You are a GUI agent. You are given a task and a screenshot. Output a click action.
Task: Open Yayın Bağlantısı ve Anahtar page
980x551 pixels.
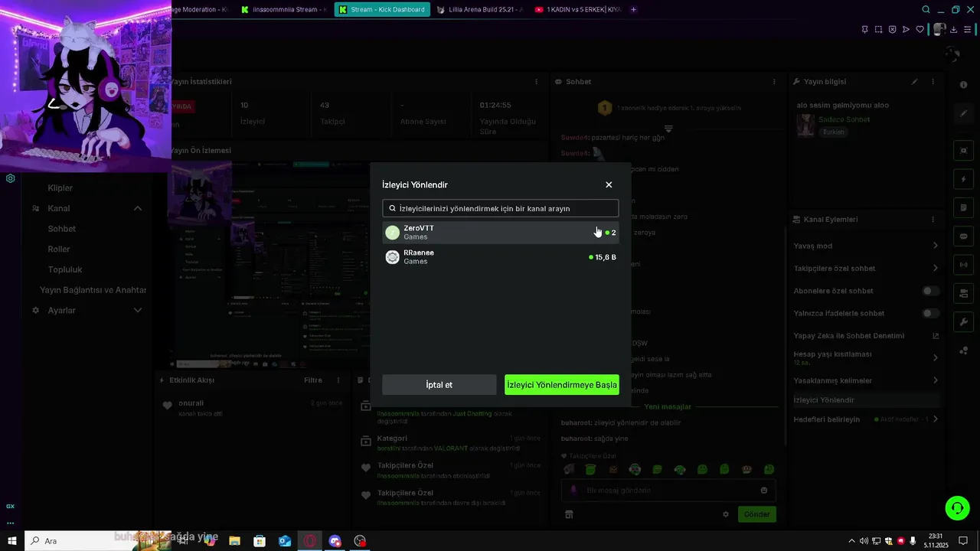(x=93, y=290)
